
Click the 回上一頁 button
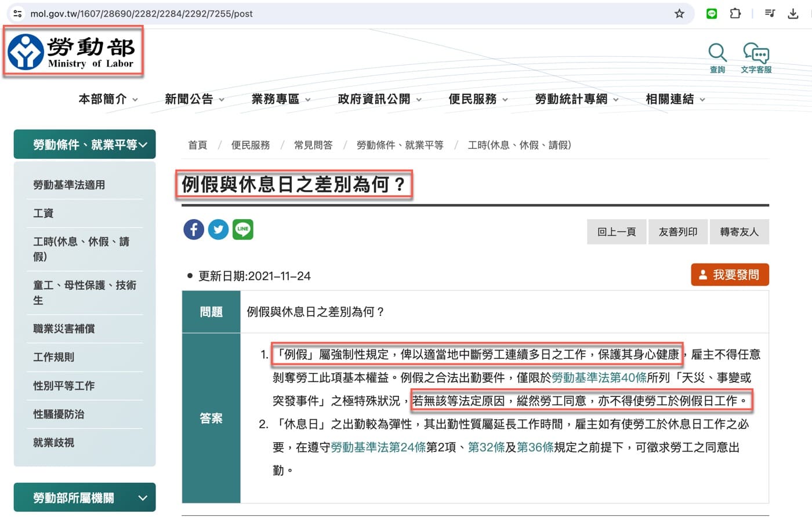(617, 232)
